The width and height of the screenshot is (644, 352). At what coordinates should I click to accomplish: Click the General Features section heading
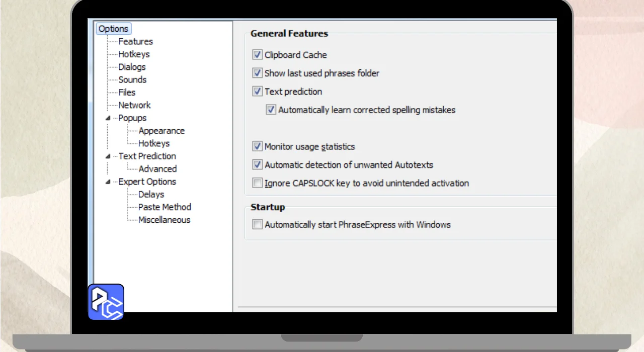[289, 34]
